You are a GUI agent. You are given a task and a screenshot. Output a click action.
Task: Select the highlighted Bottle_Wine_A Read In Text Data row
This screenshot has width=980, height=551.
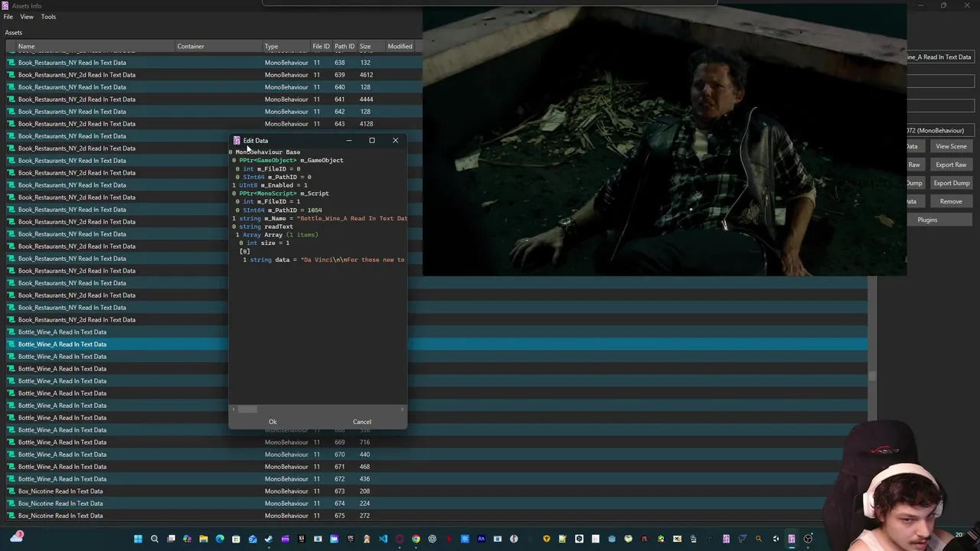click(x=436, y=344)
